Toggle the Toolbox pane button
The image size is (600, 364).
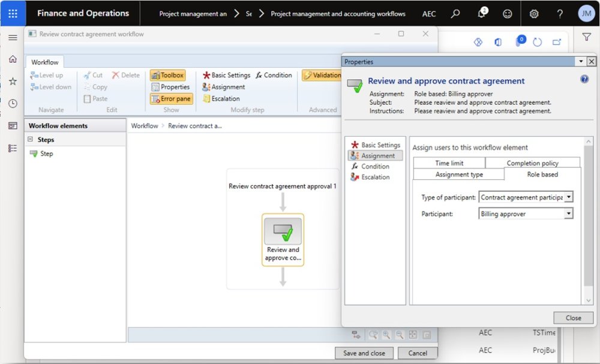point(167,76)
